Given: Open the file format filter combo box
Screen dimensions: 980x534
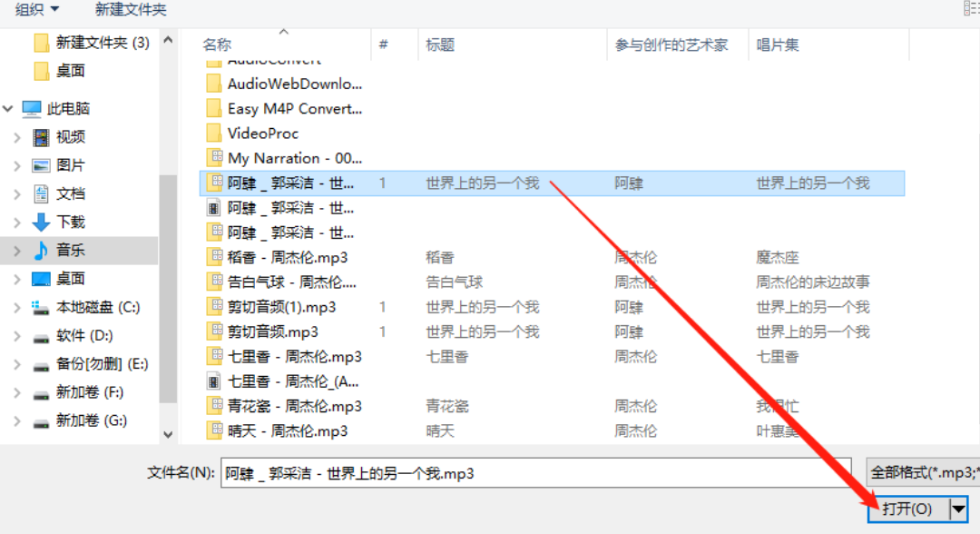Looking at the screenshot, I should 923,473.
